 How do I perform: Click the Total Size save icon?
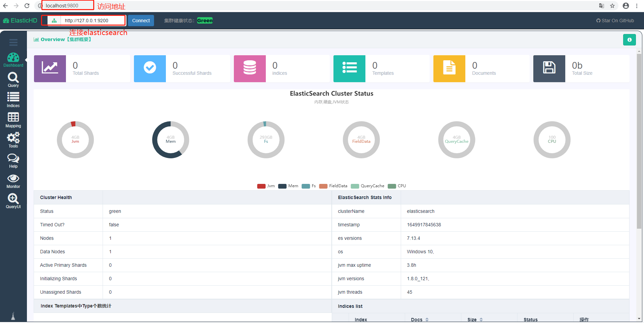(549, 68)
